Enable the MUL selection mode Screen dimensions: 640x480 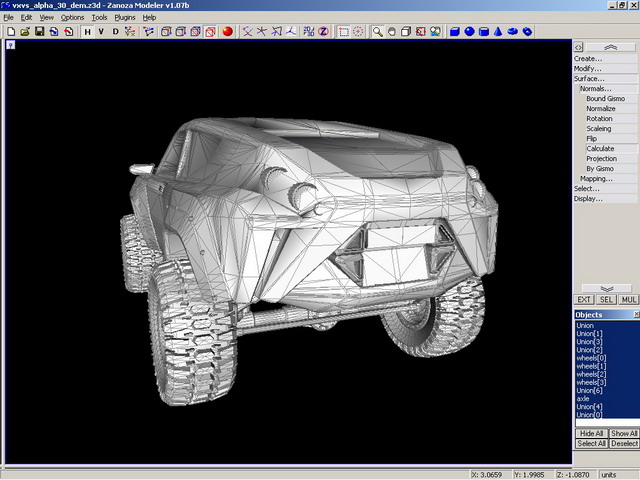628,299
